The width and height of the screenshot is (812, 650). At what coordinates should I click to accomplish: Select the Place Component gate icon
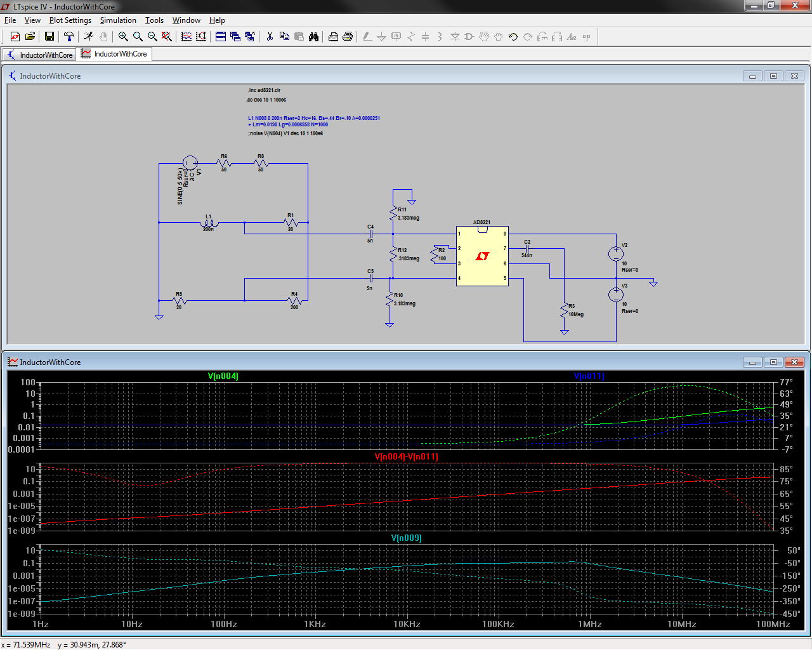469,37
